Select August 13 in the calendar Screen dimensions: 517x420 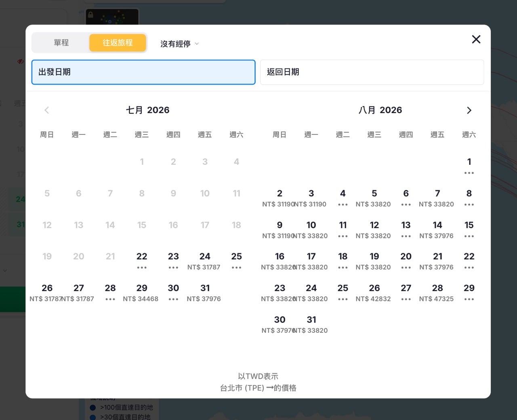point(406,229)
